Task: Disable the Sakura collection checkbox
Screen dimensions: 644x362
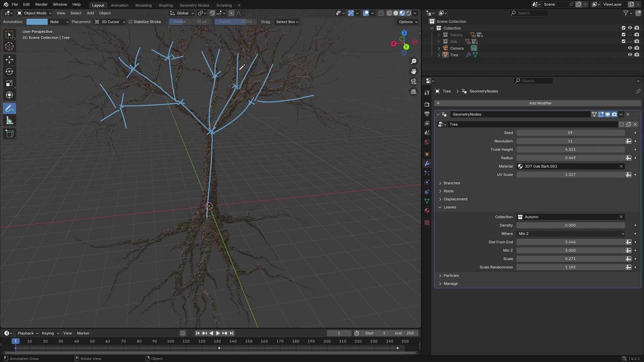Action: point(623,35)
